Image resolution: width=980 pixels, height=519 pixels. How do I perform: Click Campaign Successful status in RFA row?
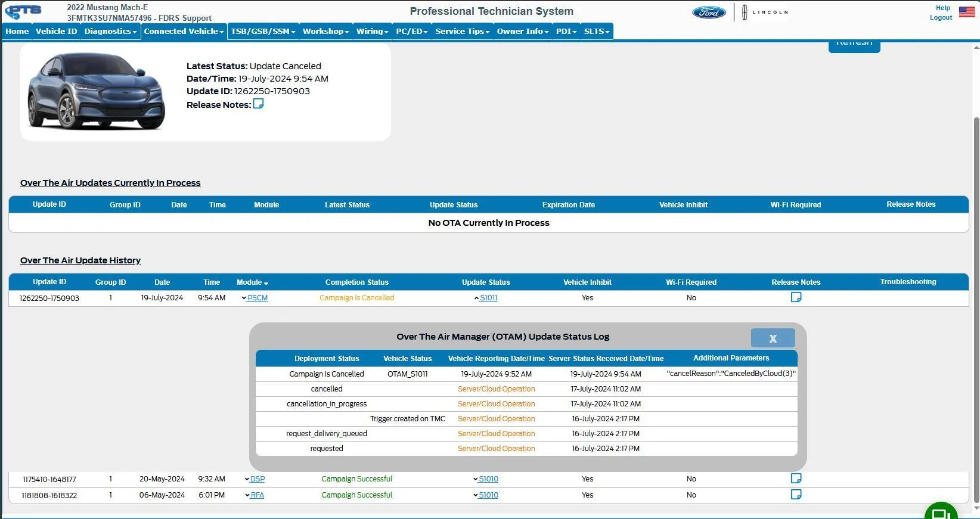(357, 495)
